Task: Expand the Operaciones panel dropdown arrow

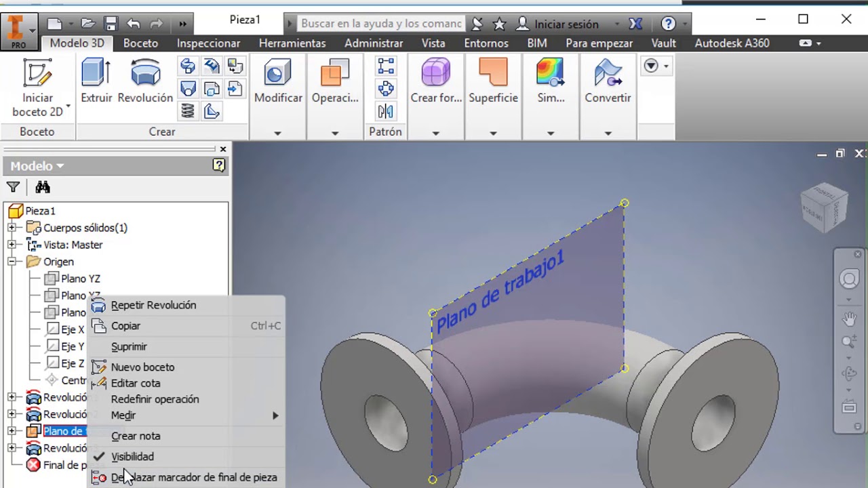Action: pyautogui.click(x=335, y=133)
